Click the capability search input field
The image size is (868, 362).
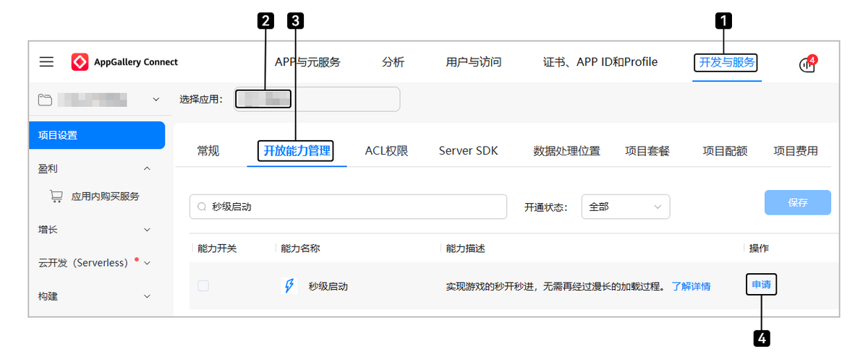click(354, 207)
